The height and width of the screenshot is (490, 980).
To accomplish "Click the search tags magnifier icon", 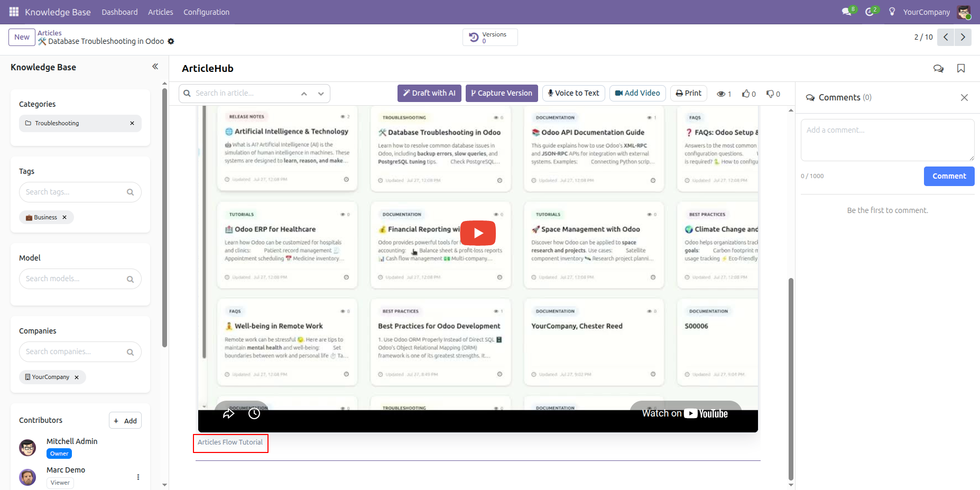I will click(130, 192).
